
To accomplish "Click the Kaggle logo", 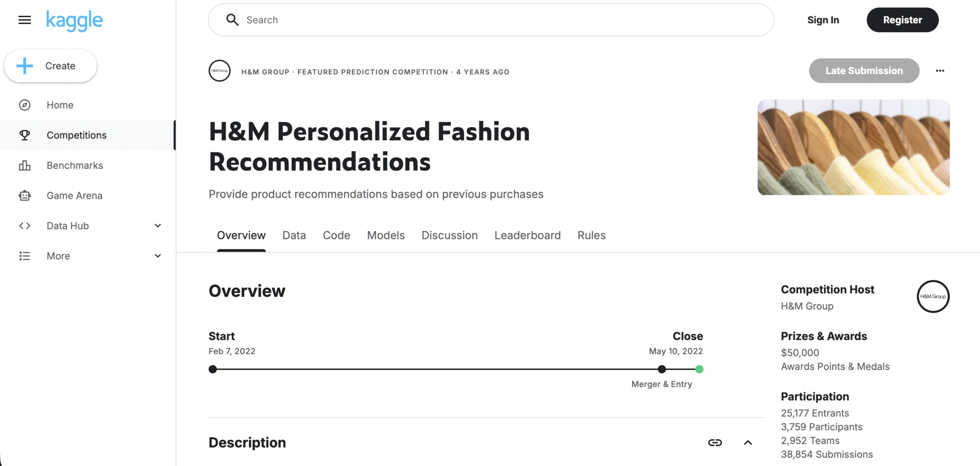I will (75, 20).
